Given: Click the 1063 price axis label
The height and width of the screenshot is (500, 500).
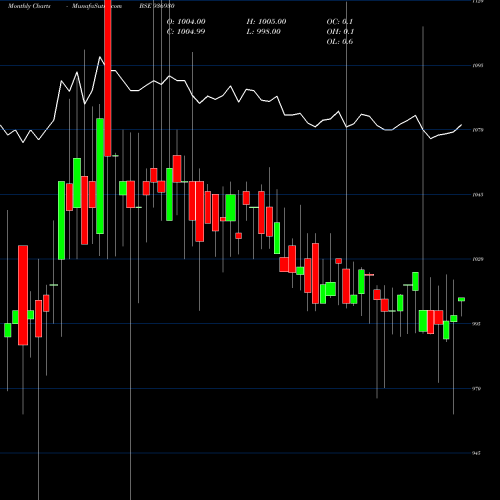Looking at the screenshot, I should [478, 195].
